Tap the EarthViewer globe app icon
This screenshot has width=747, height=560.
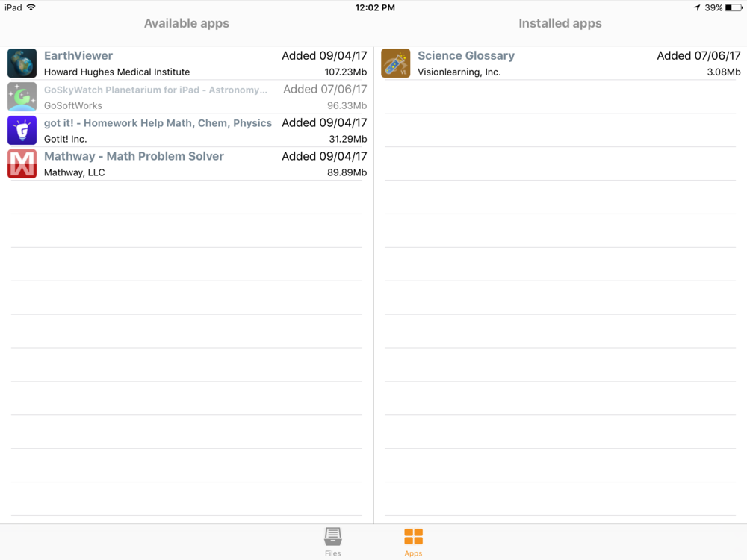click(22, 63)
